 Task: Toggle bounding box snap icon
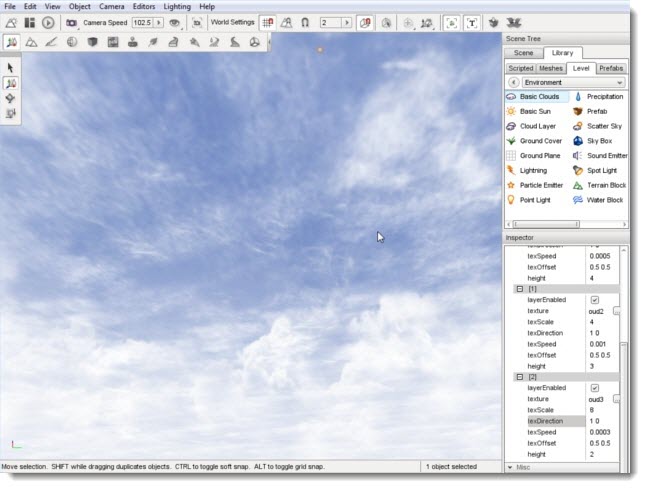click(365, 23)
